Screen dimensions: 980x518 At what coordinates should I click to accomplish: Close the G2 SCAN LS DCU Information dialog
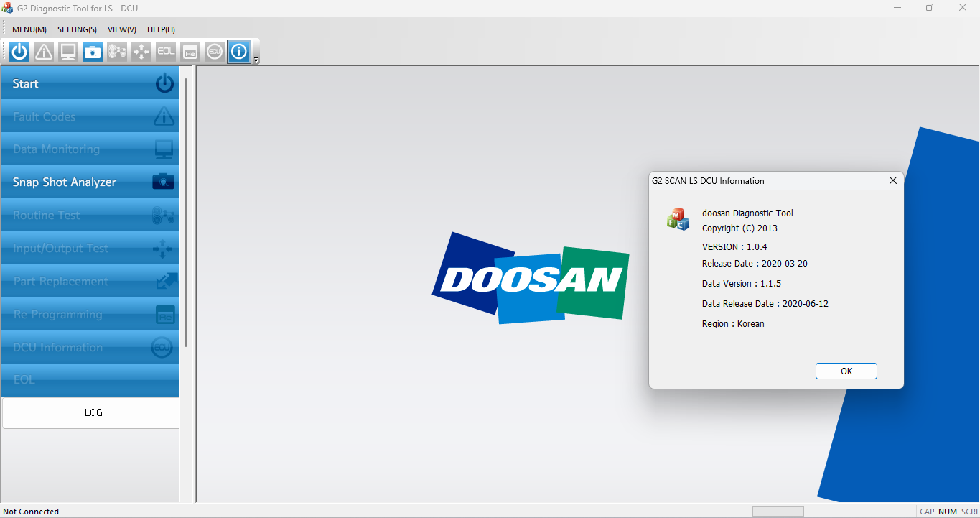(x=892, y=180)
